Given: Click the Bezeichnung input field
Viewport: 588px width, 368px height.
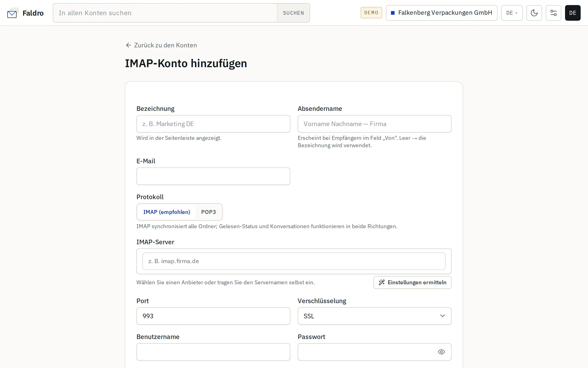Looking at the screenshot, I should 213,124.
